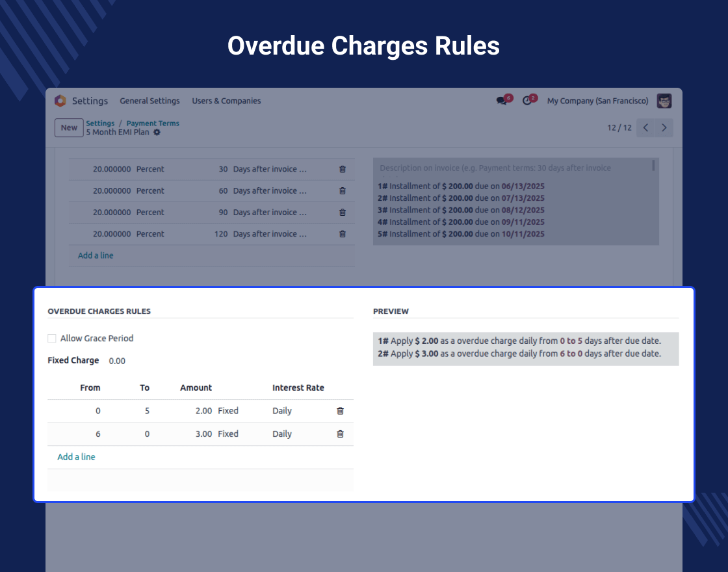Viewport: 728px width, 572px height.
Task: Open the General Settings menu
Action: point(149,101)
